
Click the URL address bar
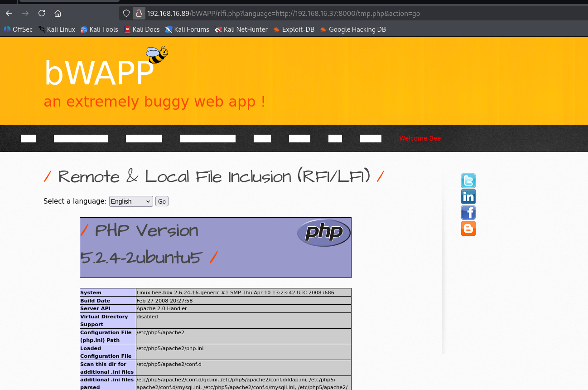[x=353, y=14]
